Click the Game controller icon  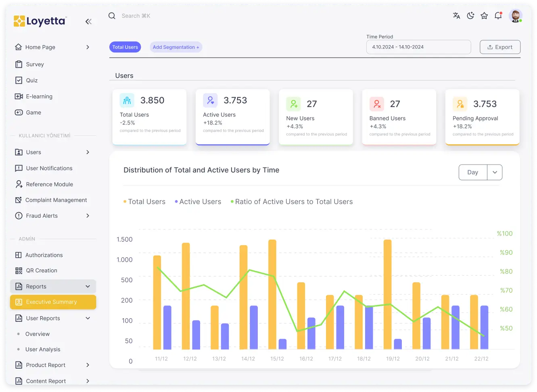pyautogui.click(x=19, y=113)
